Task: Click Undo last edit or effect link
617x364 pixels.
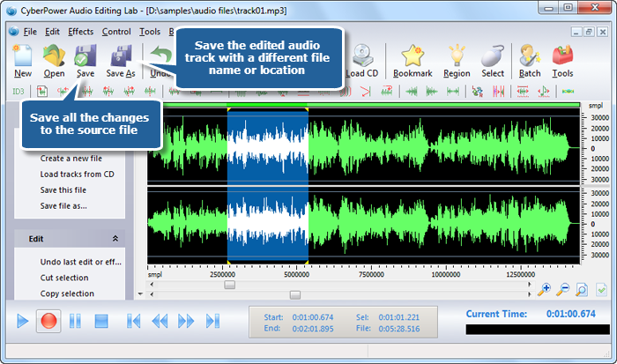Action: tap(81, 262)
